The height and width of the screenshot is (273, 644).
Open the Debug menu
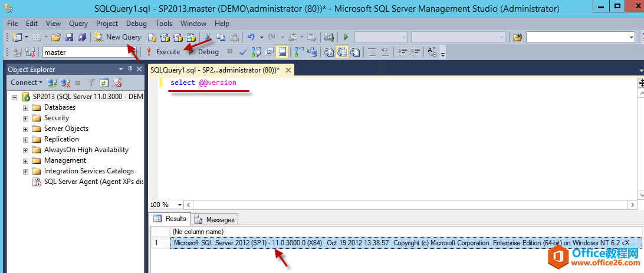pyautogui.click(x=136, y=24)
